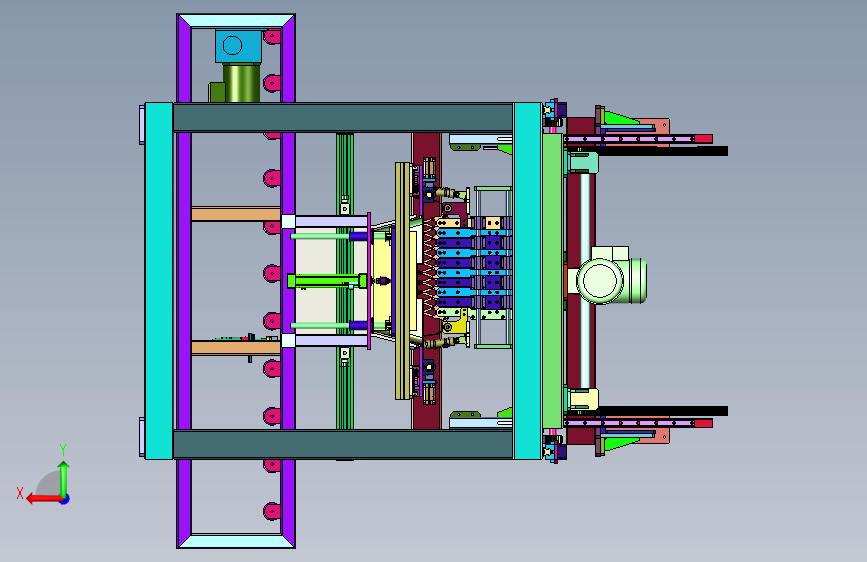
Task: Select the light cyan top cap of purple frame
Action: coord(236,21)
